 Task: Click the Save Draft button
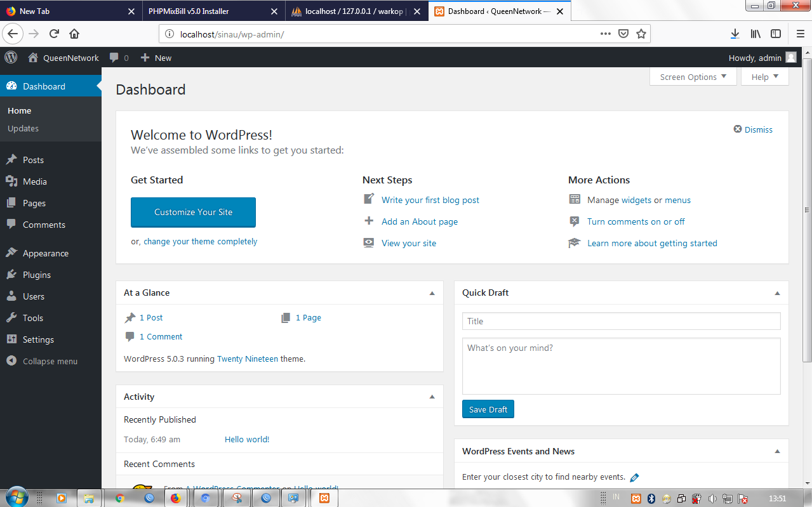[x=488, y=409]
